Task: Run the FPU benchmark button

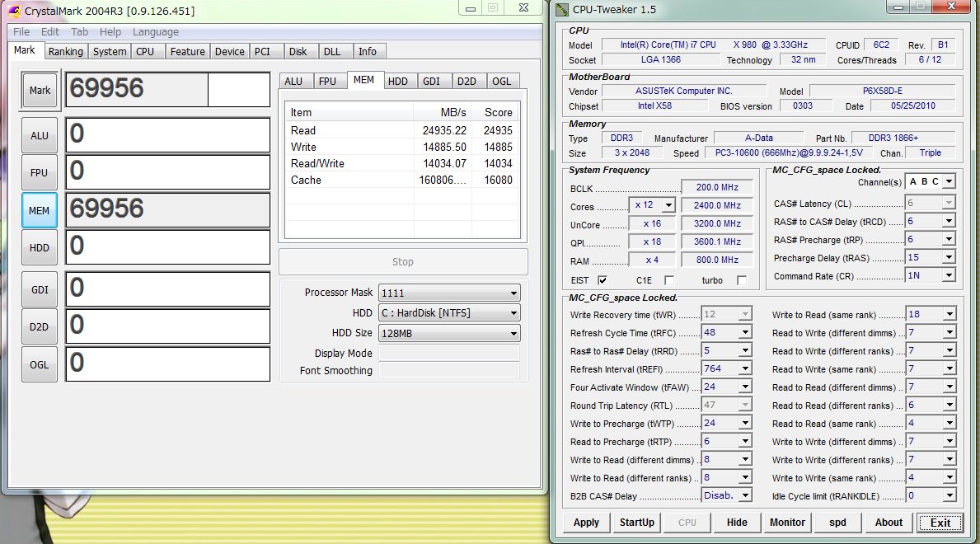Action: pos(40,173)
